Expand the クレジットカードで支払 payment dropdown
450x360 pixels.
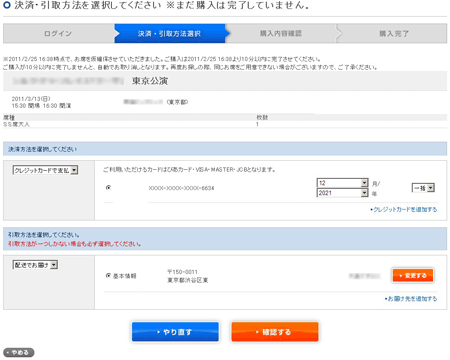pyautogui.click(x=45, y=170)
